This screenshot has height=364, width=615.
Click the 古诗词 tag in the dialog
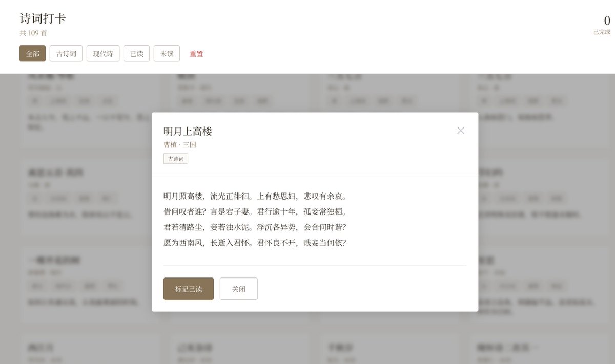pyautogui.click(x=176, y=159)
